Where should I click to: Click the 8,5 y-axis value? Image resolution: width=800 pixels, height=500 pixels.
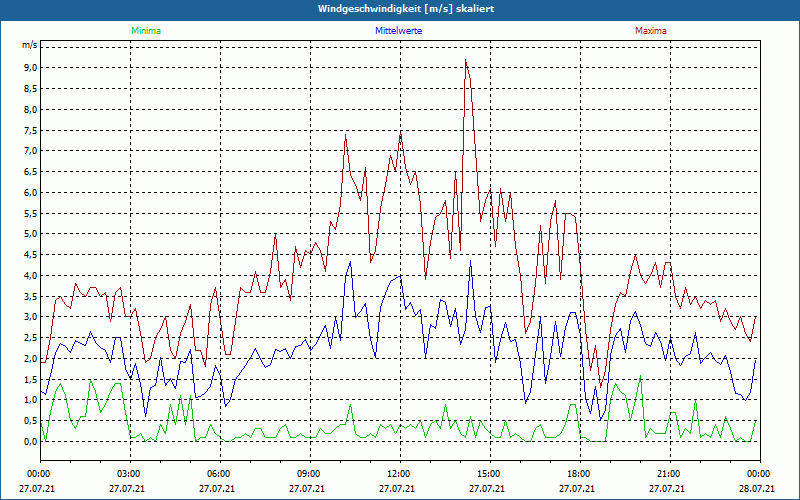coord(31,89)
